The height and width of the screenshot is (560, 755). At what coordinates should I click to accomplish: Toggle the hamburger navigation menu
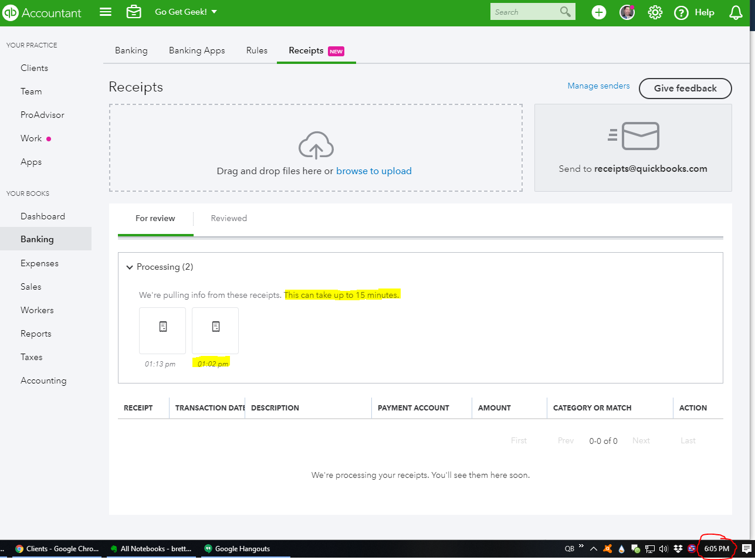coord(106,12)
